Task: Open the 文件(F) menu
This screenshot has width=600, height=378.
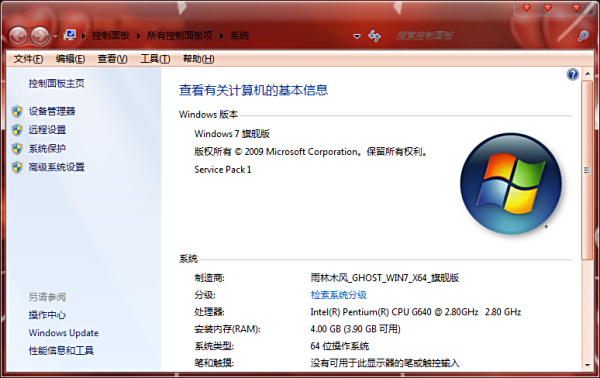Action: [x=28, y=59]
